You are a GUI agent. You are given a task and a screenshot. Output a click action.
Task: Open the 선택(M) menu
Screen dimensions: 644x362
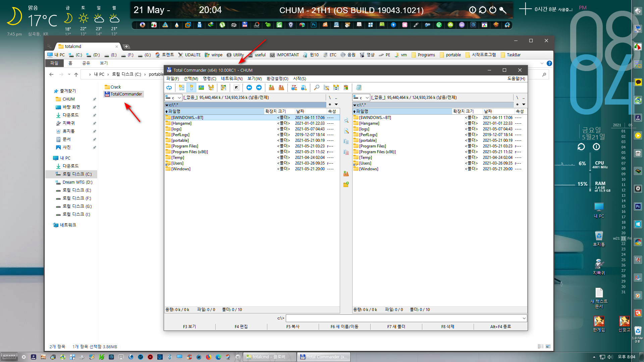[191, 79]
